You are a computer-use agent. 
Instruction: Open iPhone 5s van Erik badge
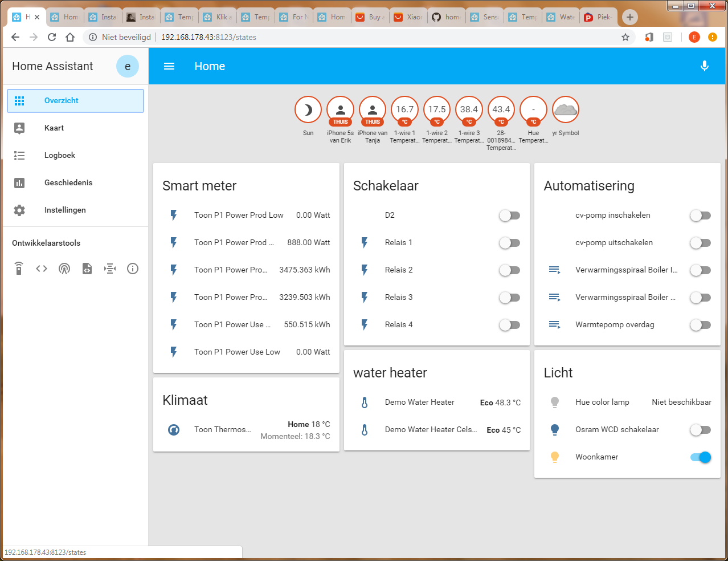(x=340, y=109)
